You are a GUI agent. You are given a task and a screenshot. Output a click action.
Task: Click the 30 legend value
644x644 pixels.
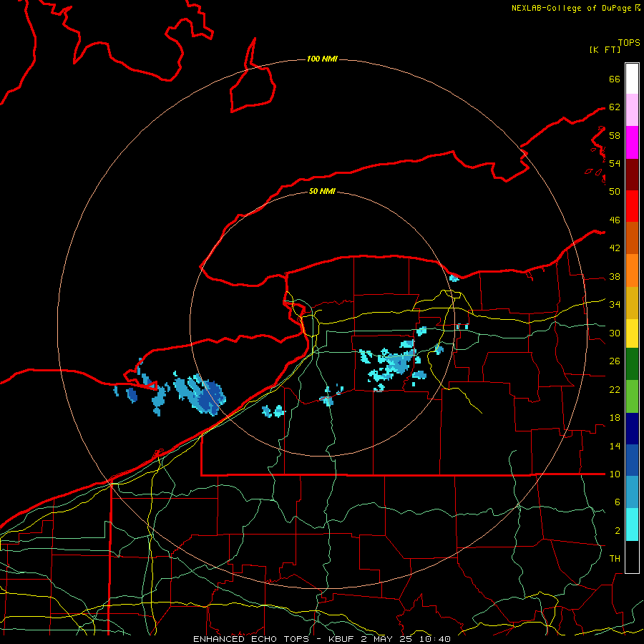click(615, 333)
